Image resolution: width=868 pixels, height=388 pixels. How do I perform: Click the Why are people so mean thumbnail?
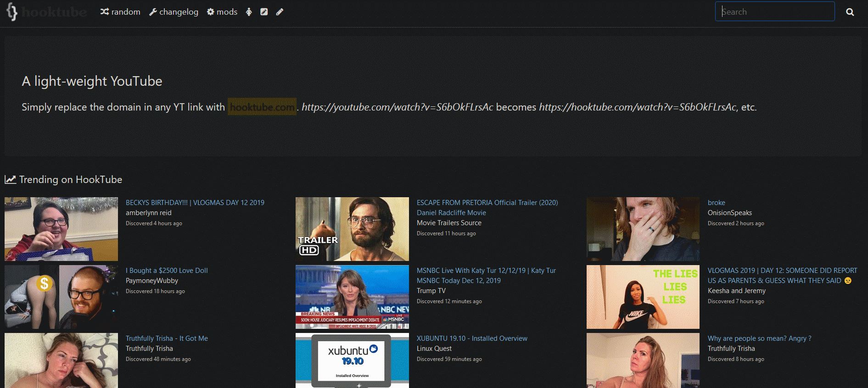coord(643,360)
